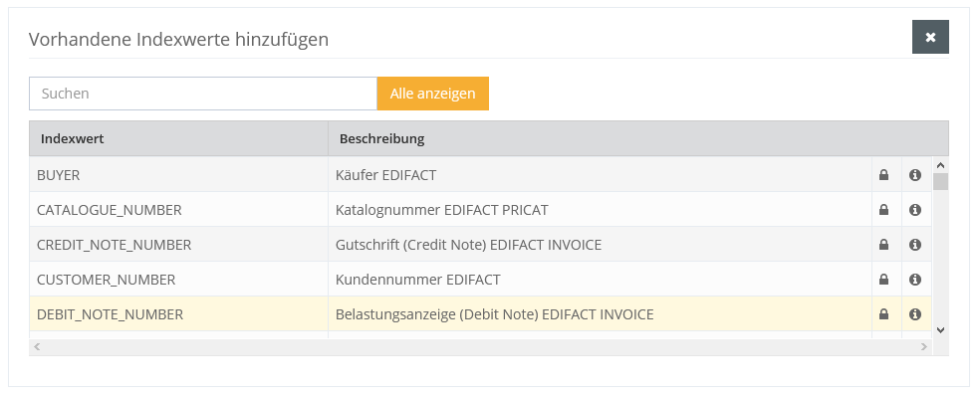The image size is (980, 395).
Task: Show info for the CUSTOMER_NUMBER row
Action: (x=915, y=280)
